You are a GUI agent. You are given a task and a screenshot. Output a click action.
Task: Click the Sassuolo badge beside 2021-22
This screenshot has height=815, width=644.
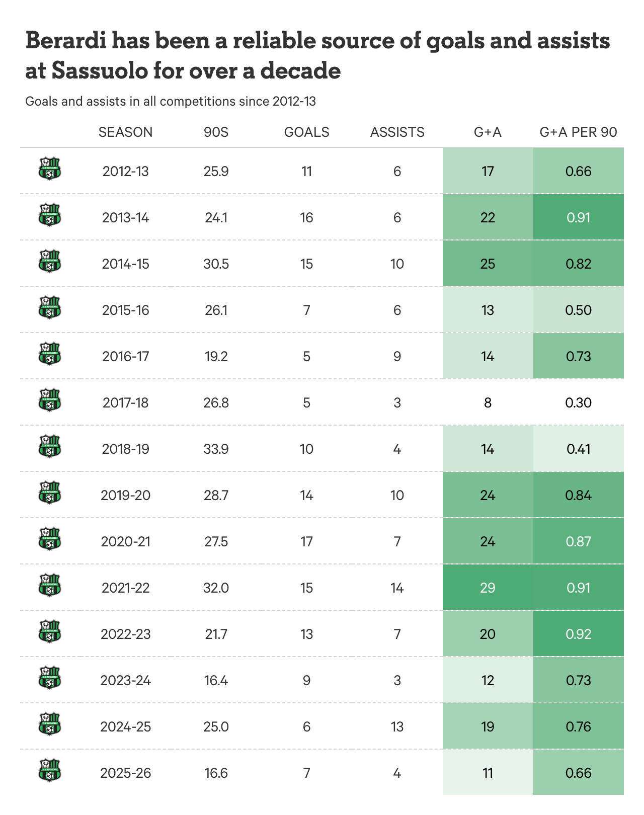tap(49, 586)
